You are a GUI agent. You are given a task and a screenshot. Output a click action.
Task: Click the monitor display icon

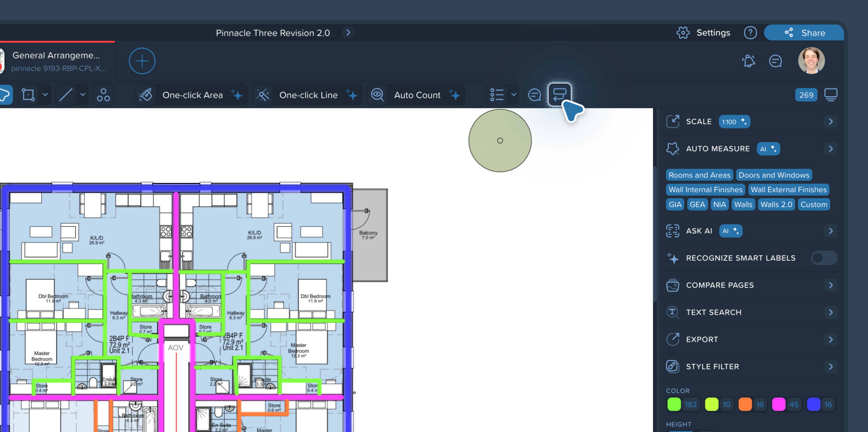click(x=831, y=95)
